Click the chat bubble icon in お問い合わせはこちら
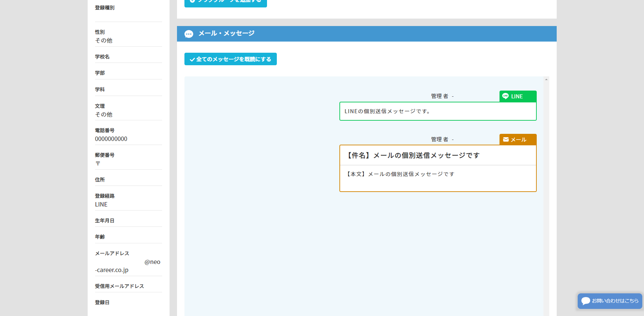The height and width of the screenshot is (316, 644). [x=585, y=301]
